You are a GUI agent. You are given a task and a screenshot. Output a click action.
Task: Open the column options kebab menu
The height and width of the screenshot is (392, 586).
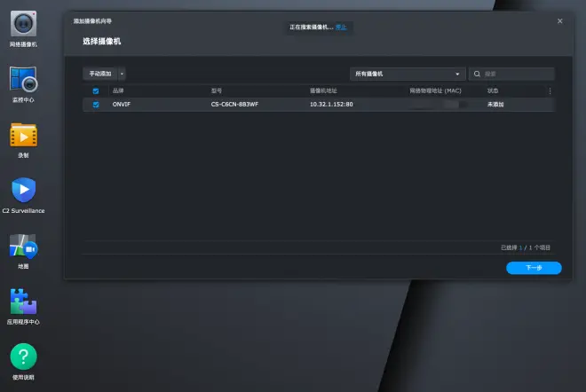point(550,90)
